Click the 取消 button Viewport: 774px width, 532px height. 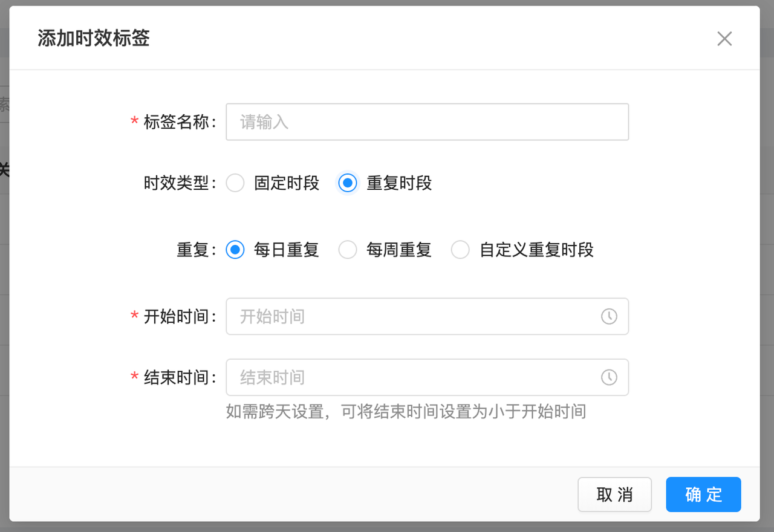point(615,495)
